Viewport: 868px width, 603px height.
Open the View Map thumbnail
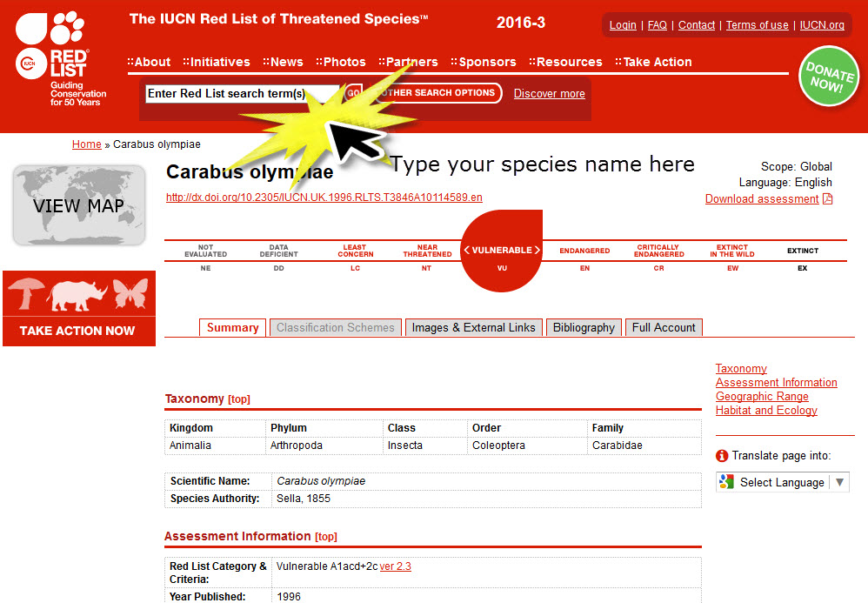click(79, 204)
